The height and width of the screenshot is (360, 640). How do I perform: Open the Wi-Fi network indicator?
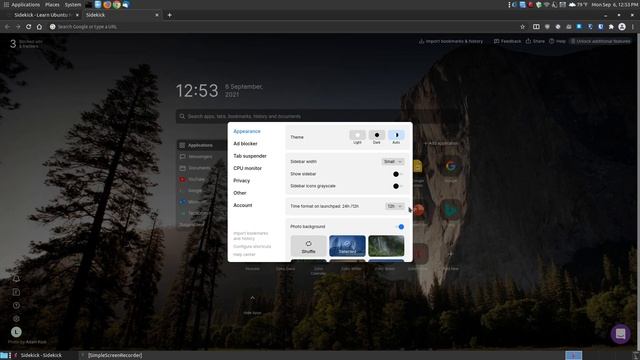click(x=547, y=4)
